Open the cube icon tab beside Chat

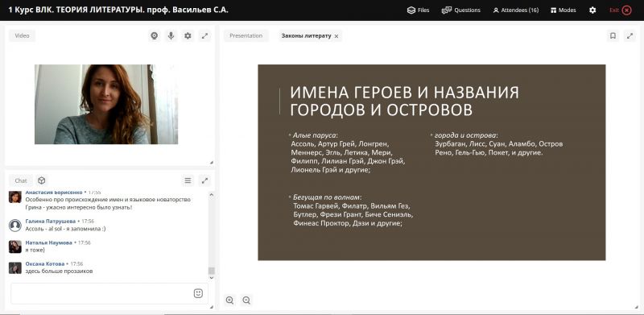pos(42,180)
